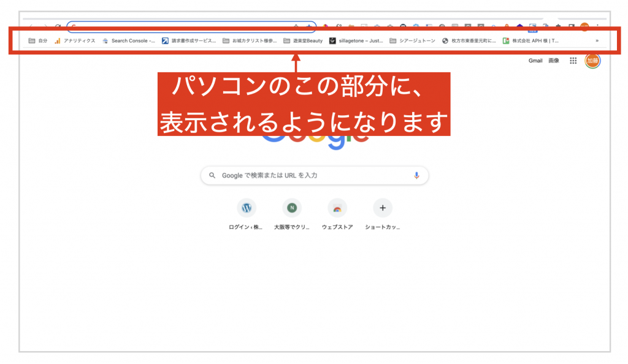Open the Gmail link
The height and width of the screenshot is (364, 628).
pyautogui.click(x=535, y=61)
